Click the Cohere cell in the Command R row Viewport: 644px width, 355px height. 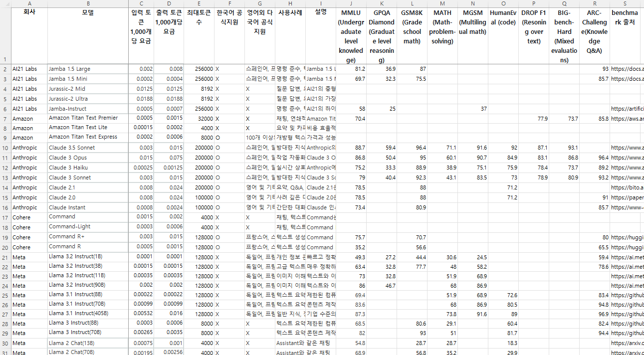pos(29,247)
